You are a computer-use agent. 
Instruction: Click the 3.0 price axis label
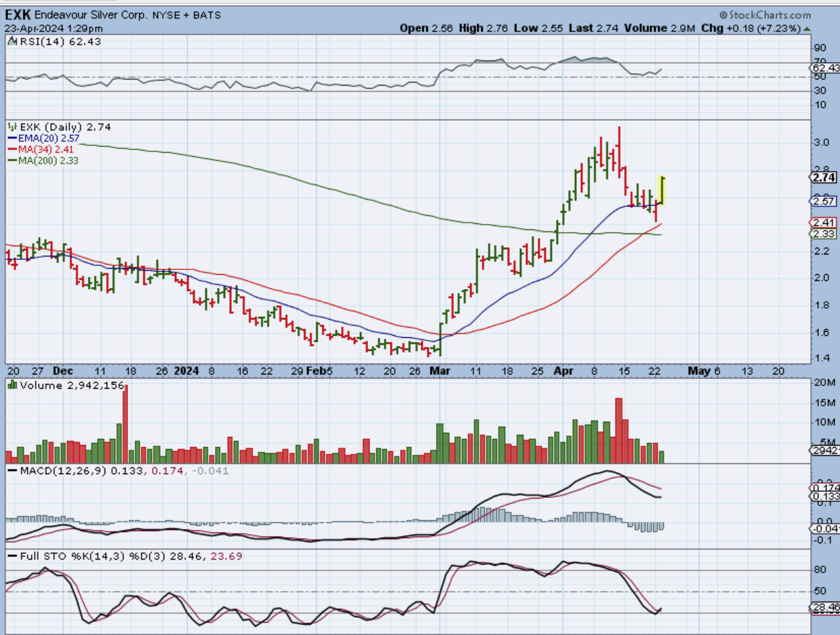tap(822, 142)
